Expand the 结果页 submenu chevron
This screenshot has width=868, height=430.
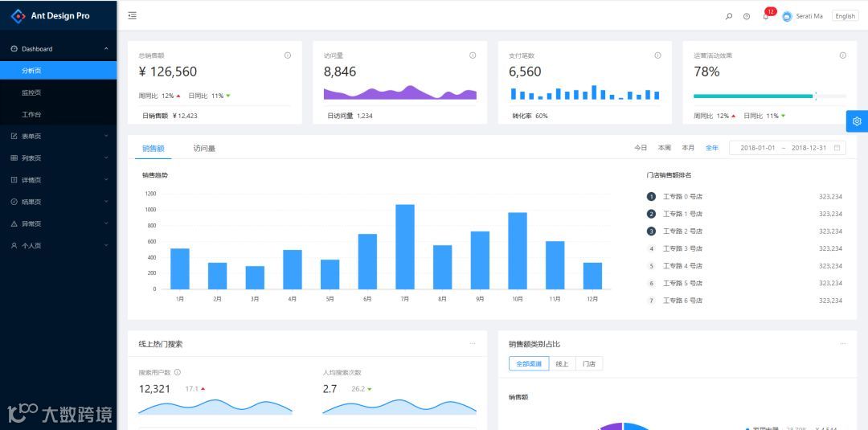click(106, 202)
